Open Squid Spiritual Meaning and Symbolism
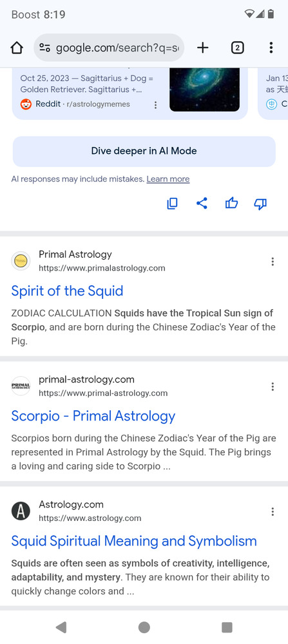Screen dimensions: 288x644 pos(134,542)
